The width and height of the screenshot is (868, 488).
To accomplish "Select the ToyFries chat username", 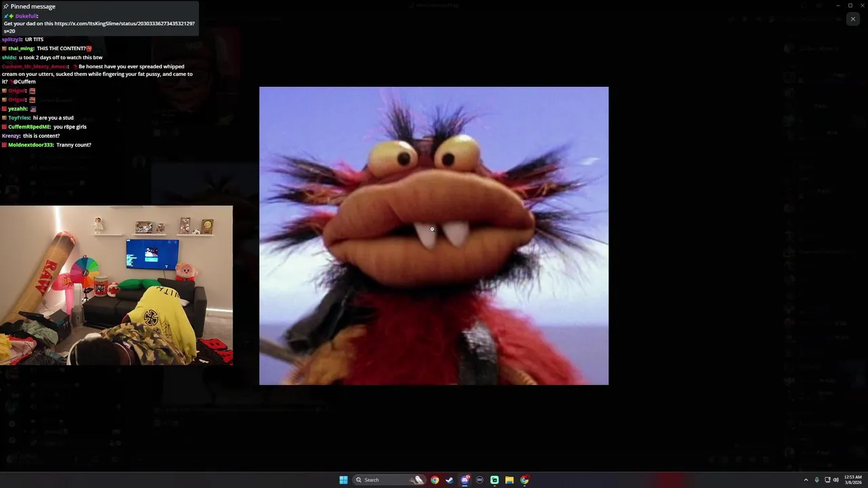I will coord(18,118).
